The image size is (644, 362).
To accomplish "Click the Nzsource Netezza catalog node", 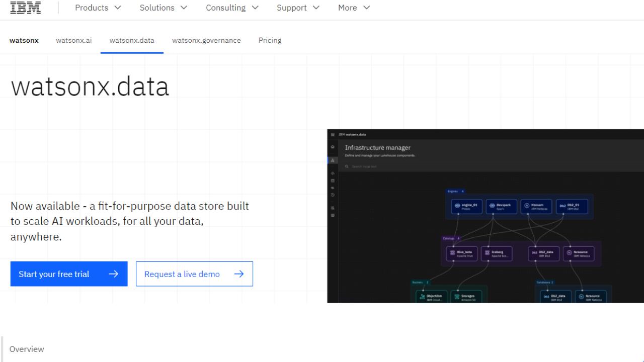I will [x=578, y=253].
